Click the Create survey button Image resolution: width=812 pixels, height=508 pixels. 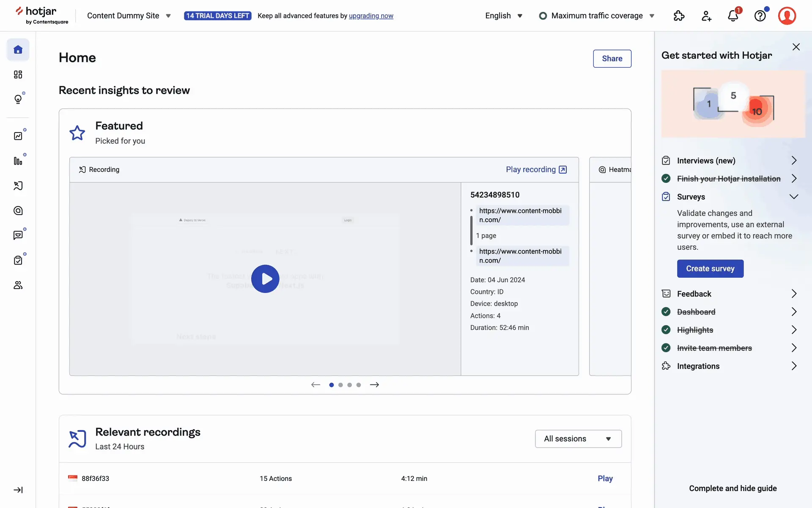pos(710,269)
